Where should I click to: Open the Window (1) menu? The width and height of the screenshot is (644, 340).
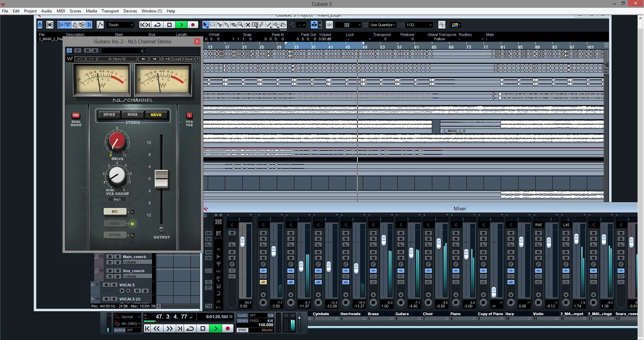click(152, 11)
